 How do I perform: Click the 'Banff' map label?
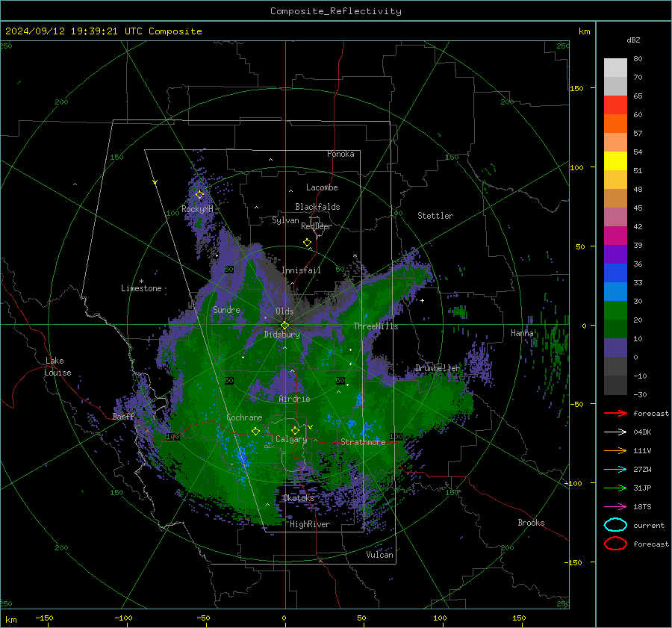123,416
